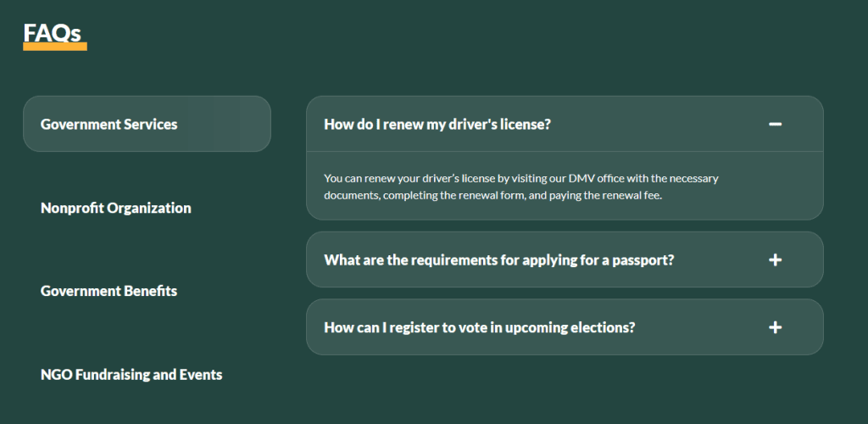Click the plus icon on the voter registration question
This screenshot has width=868, height=424.
pos(775,327)
